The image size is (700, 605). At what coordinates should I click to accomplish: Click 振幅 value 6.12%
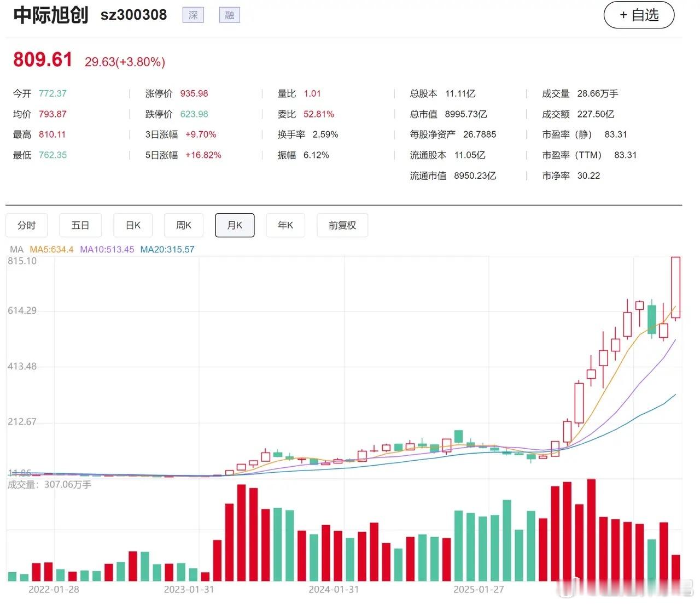coord(316,155)
